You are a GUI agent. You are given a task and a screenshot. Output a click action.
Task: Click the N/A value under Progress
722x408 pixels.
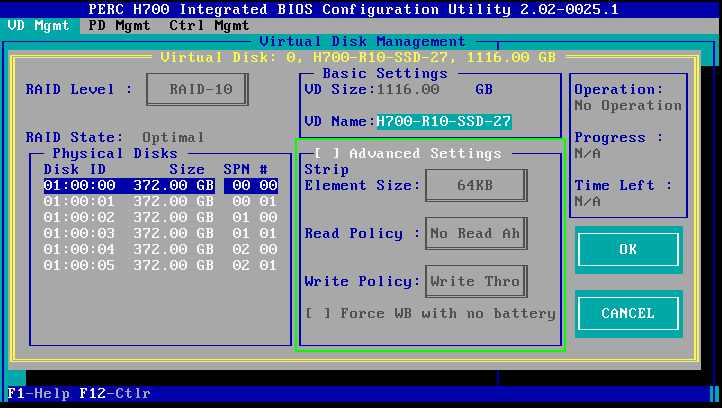588,154
